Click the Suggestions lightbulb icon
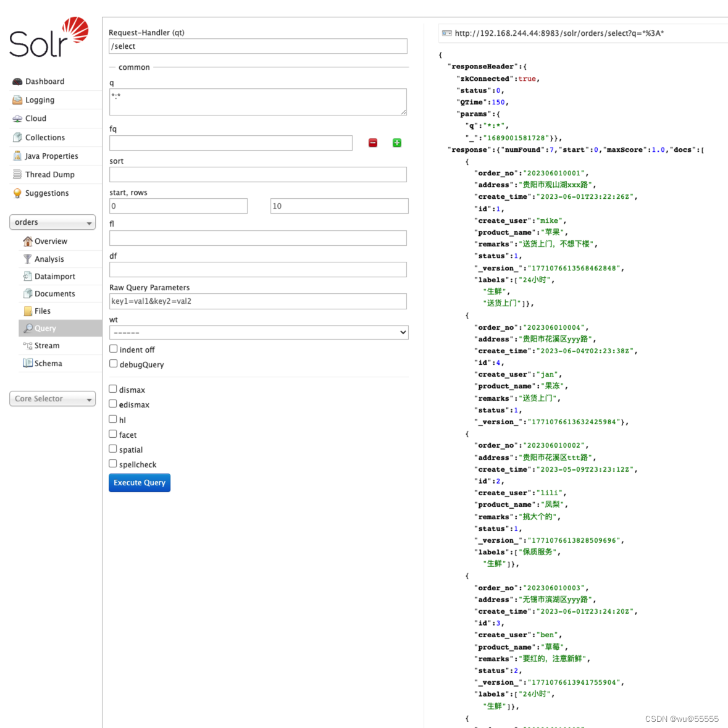Viewport: 728px width, 728px height. click(x=17, y=193)
